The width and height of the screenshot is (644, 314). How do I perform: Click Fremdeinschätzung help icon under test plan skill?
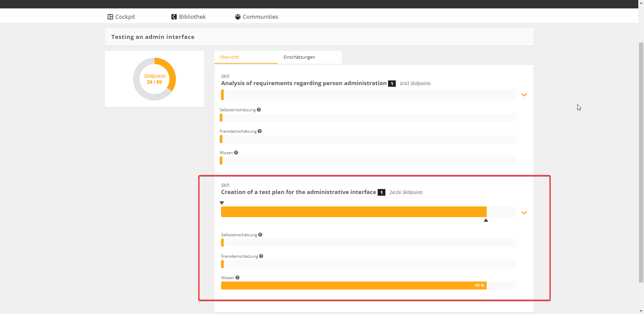[x=261, y=256]
